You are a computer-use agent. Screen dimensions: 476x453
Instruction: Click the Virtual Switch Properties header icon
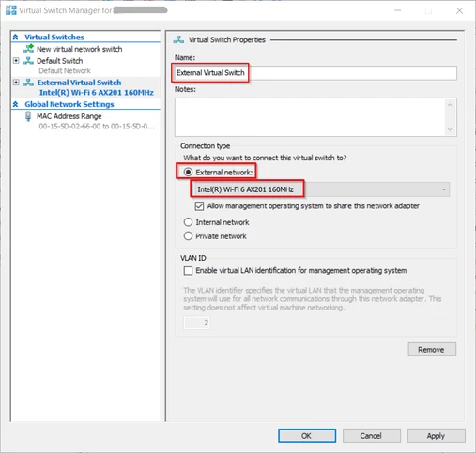tap(178, 39)
